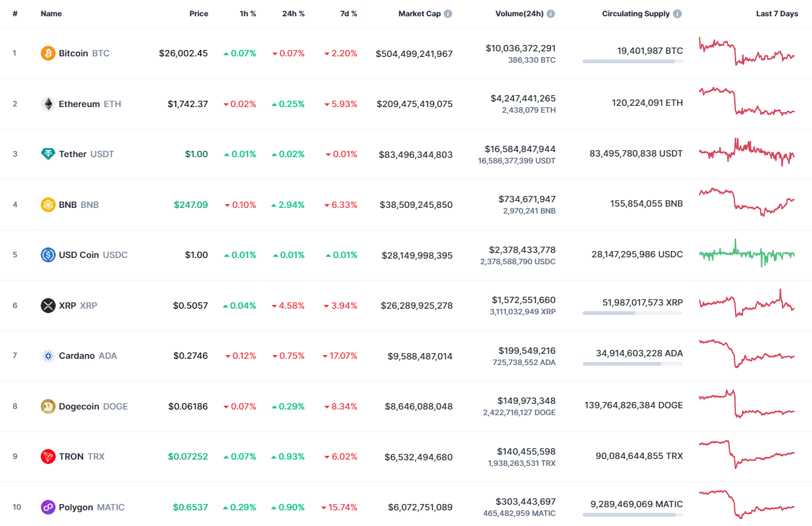Screen dimensions: 812x526
Task: Select the Tether coin icon
Action: coord(47,153)
